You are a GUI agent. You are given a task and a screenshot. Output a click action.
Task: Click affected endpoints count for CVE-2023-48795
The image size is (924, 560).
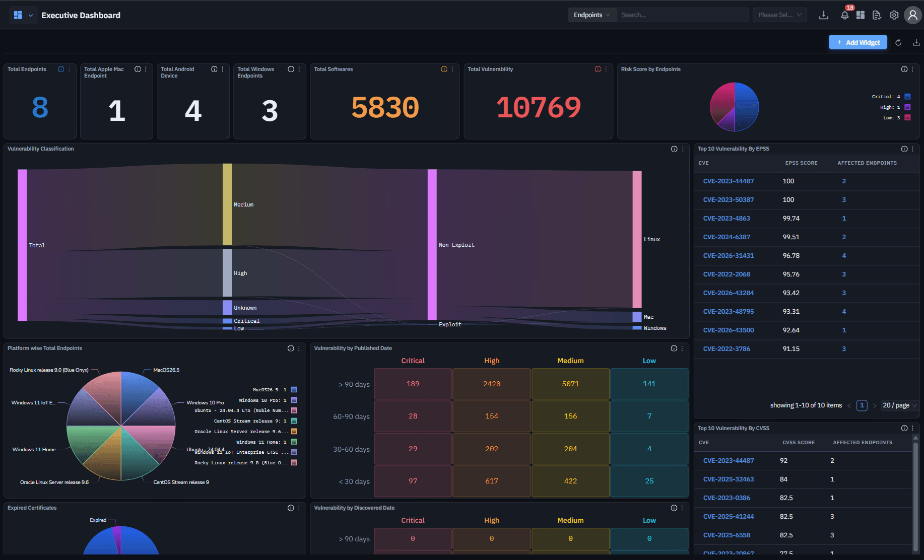pos(844,312)
